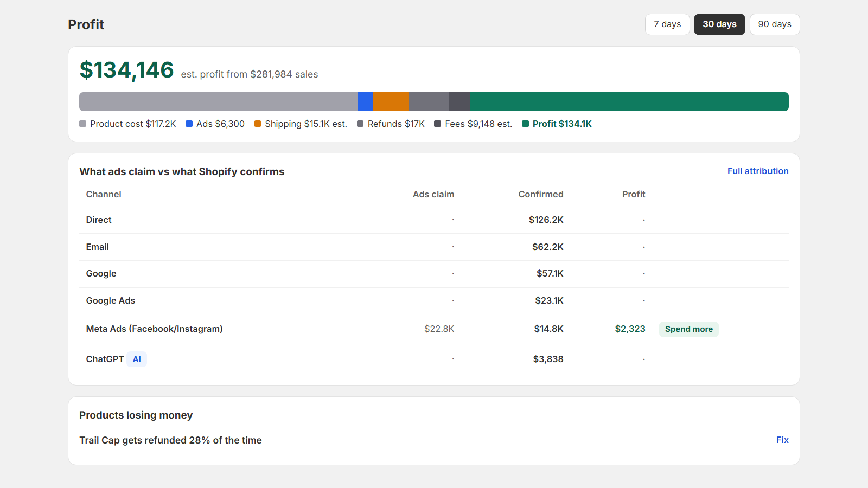Click the Shipping $15.1K est. legend entry
Screen dimensions: 868x488
[x=301, y=124]
